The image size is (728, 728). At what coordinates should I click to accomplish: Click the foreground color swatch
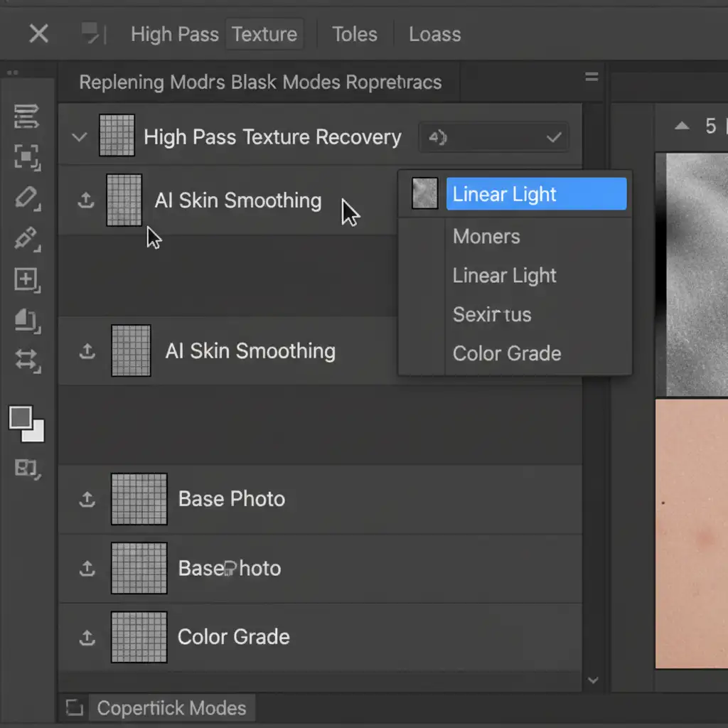click(x=21, y=417)
